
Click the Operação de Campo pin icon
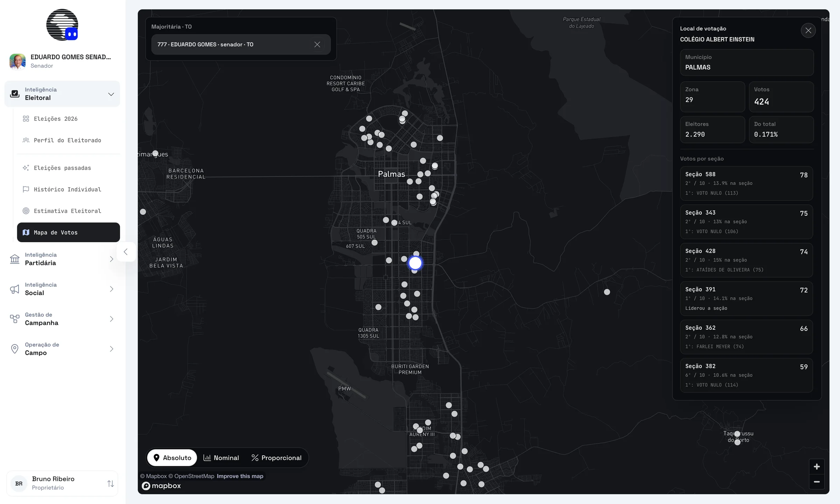[x=15, y=349]
